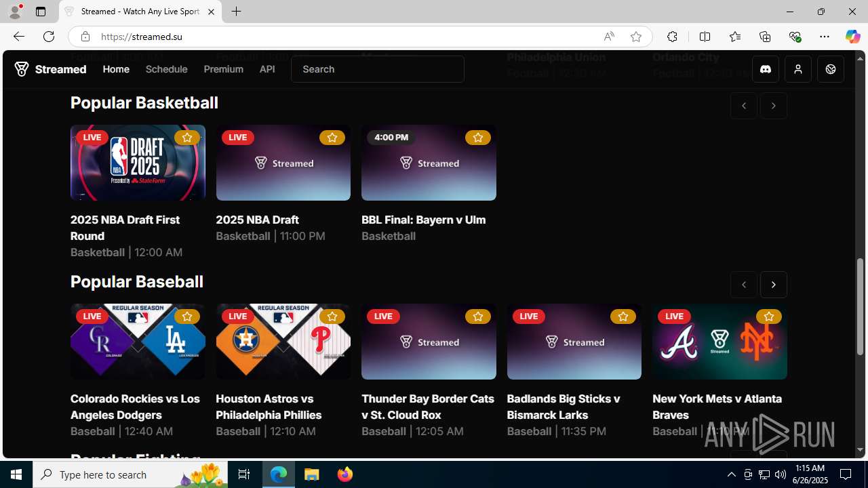Refresh the page
The image size is (868, 488).
pos(49,37)
